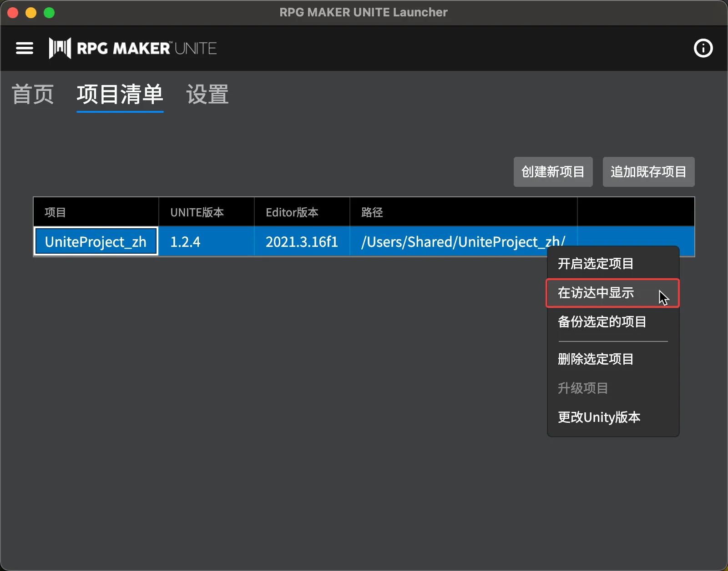
Task: Minimize the window with yellow button
Action: [x=31, y=13]
